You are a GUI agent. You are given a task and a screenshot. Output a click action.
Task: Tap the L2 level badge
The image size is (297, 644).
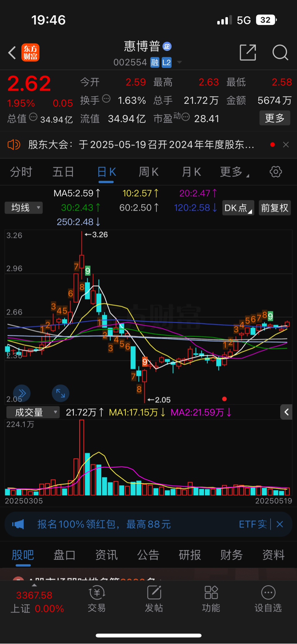tap(167, 62)
